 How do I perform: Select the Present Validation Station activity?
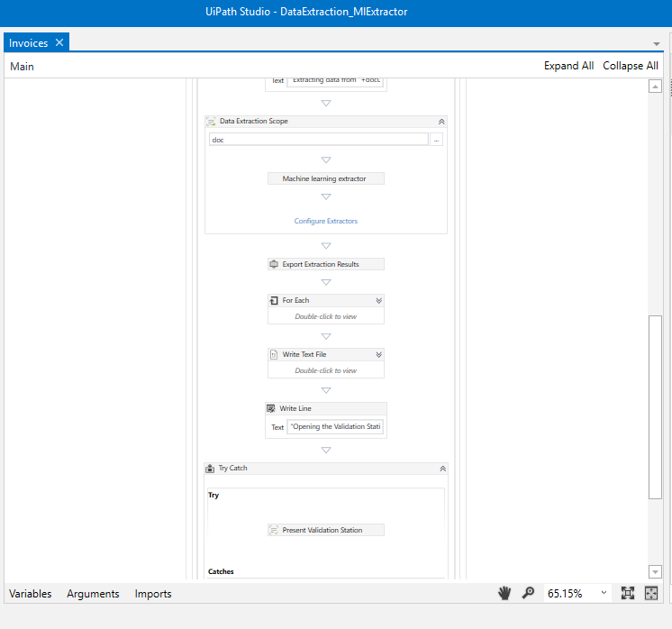point(326,530)
